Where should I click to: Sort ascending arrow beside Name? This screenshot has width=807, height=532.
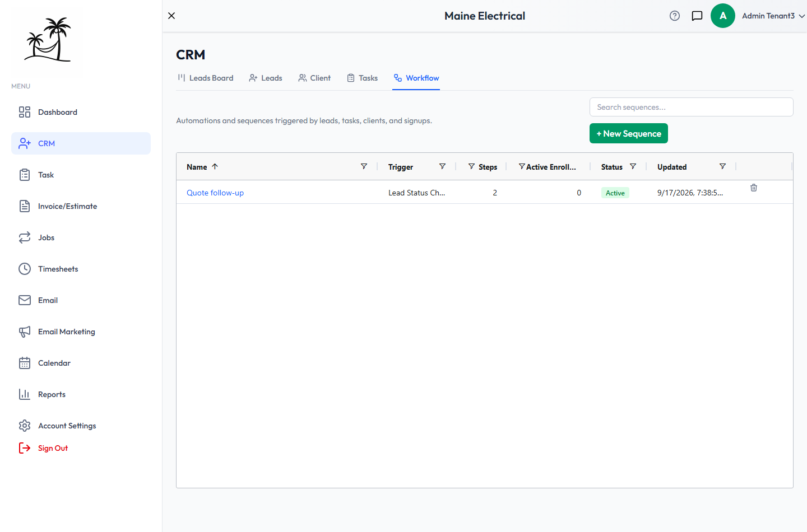215,166
